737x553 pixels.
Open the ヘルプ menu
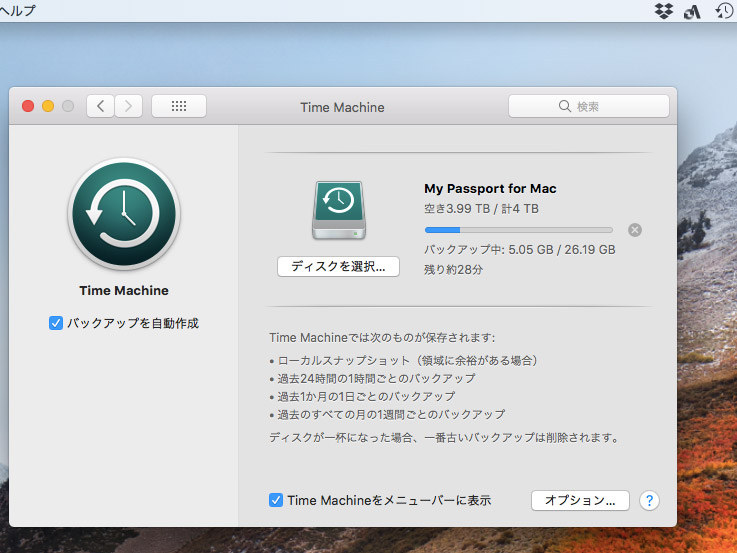point(18,10)
